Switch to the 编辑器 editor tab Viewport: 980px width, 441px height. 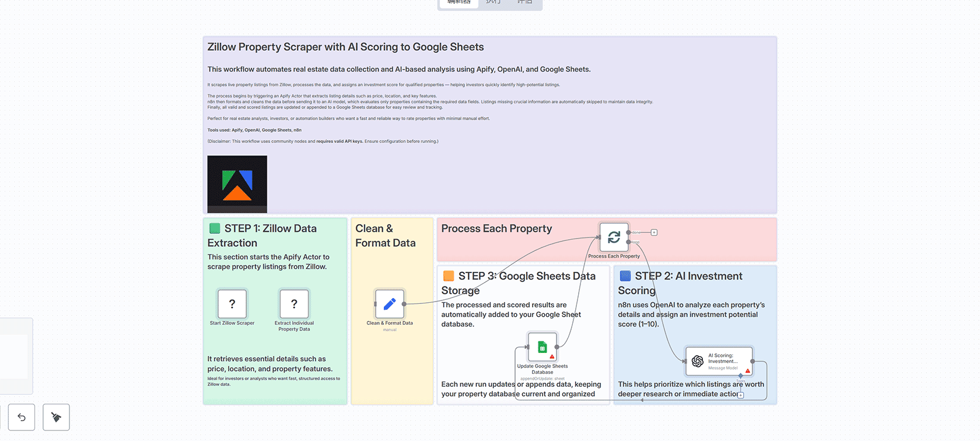(459, 2)
